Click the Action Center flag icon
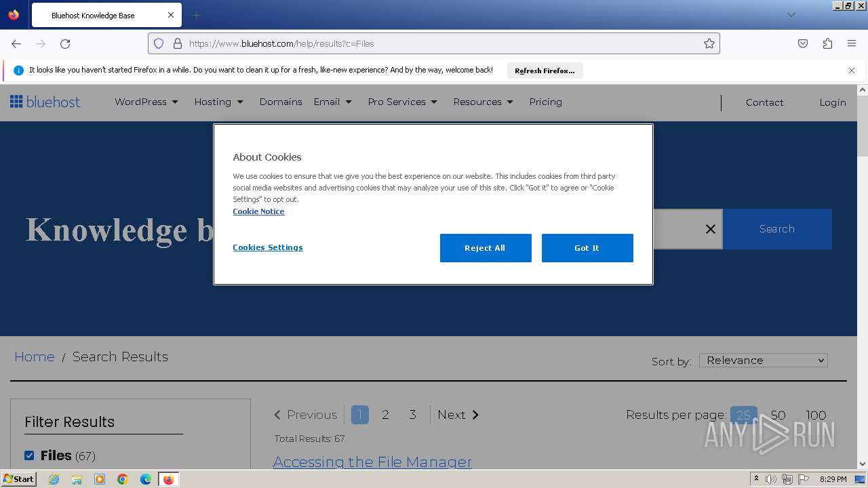Screen dimensions: 868x488 coord(804,479)
